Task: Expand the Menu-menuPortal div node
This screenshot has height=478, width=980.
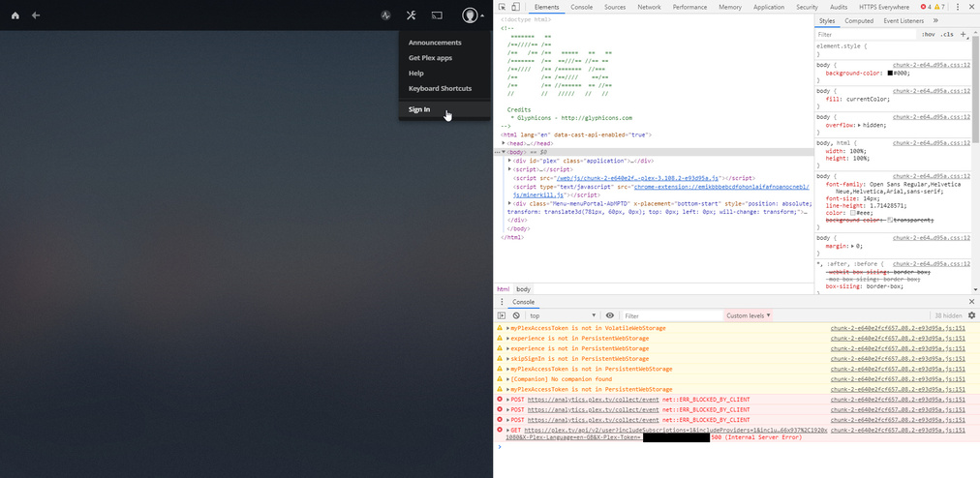Action: click(x=510, y=203)
